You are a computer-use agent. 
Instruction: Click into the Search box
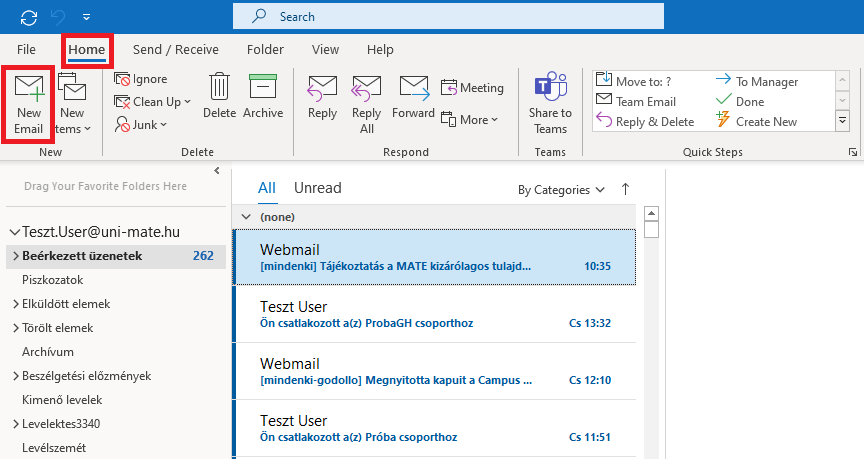tap(448, 17)
